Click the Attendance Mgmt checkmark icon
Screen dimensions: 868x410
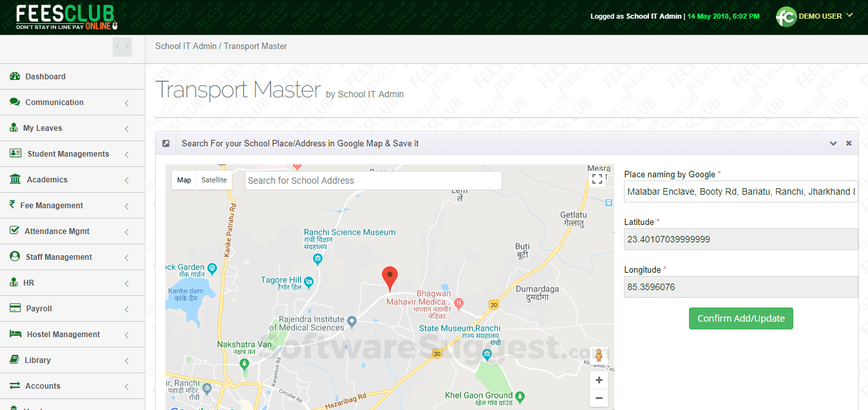[x=15, y=230]
